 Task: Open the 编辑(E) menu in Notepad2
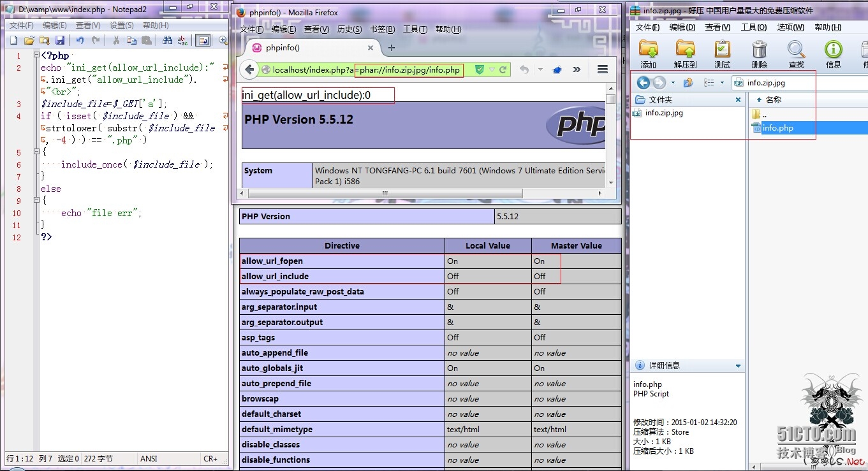pyautogui.click(x=55, y=25)
